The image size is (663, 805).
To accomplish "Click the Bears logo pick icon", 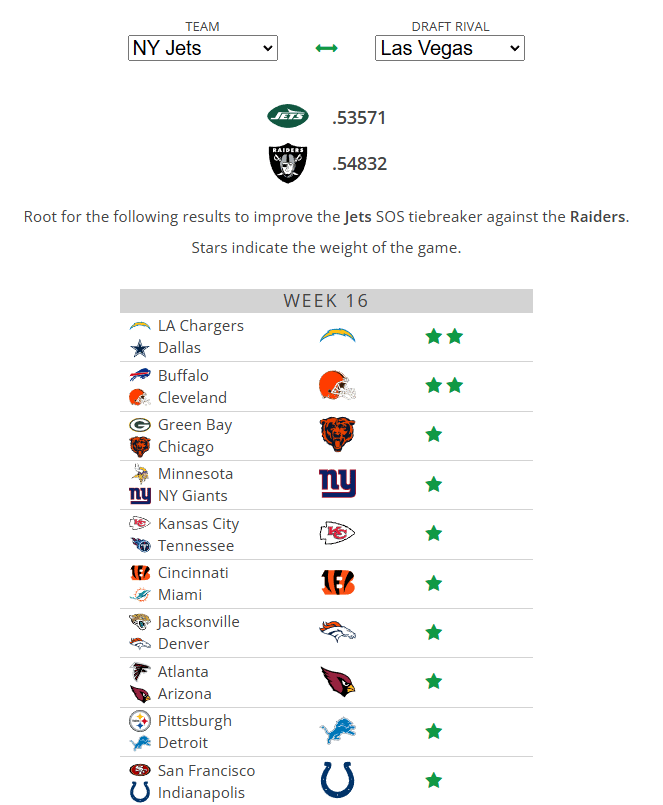I will click(338, 435).
